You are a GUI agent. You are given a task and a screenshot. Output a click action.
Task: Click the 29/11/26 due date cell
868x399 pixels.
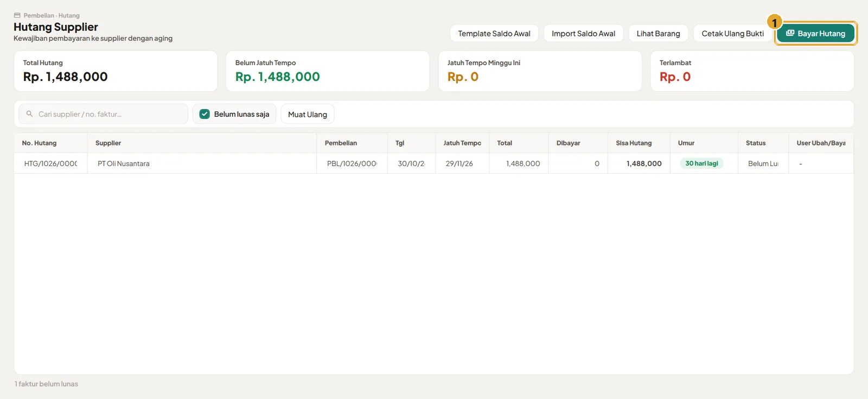462,163
